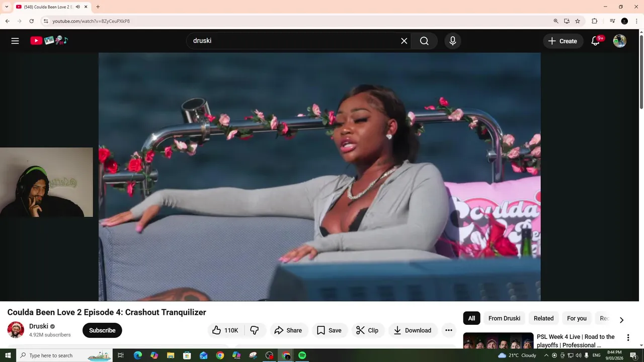View site information icon in address bar

tap(45, 21)
